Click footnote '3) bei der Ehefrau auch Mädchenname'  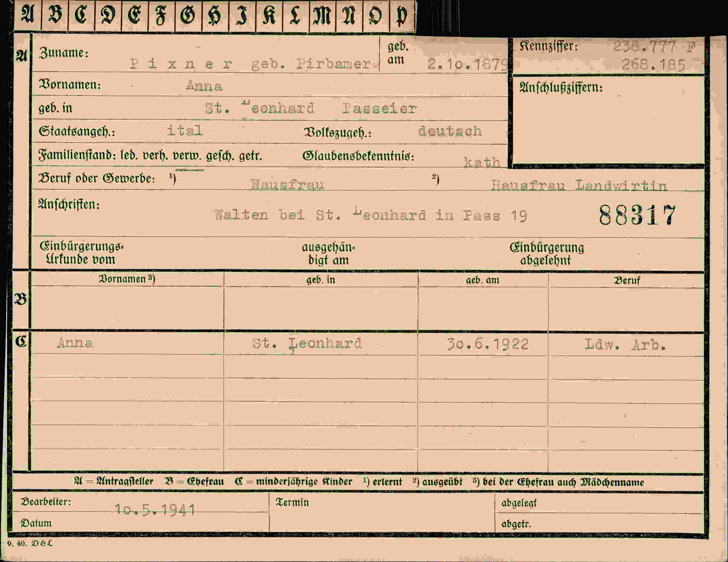(558, 482)
